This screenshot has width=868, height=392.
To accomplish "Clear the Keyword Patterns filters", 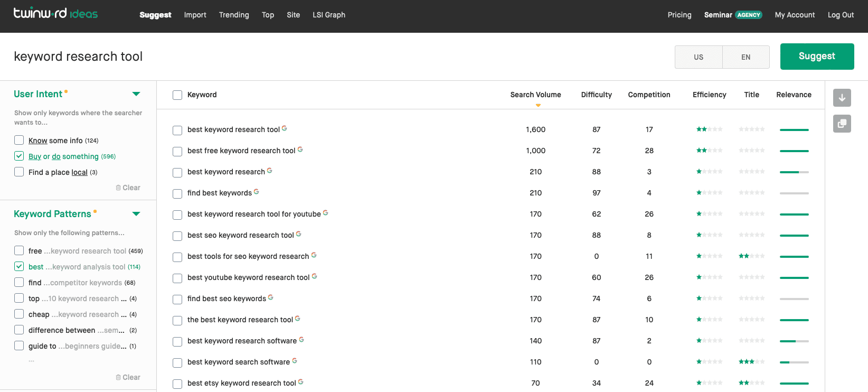I will [128, 377].
